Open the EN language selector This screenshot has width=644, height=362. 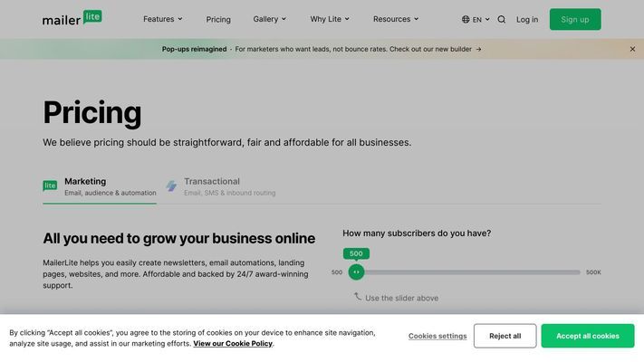(x=476, y=19)
